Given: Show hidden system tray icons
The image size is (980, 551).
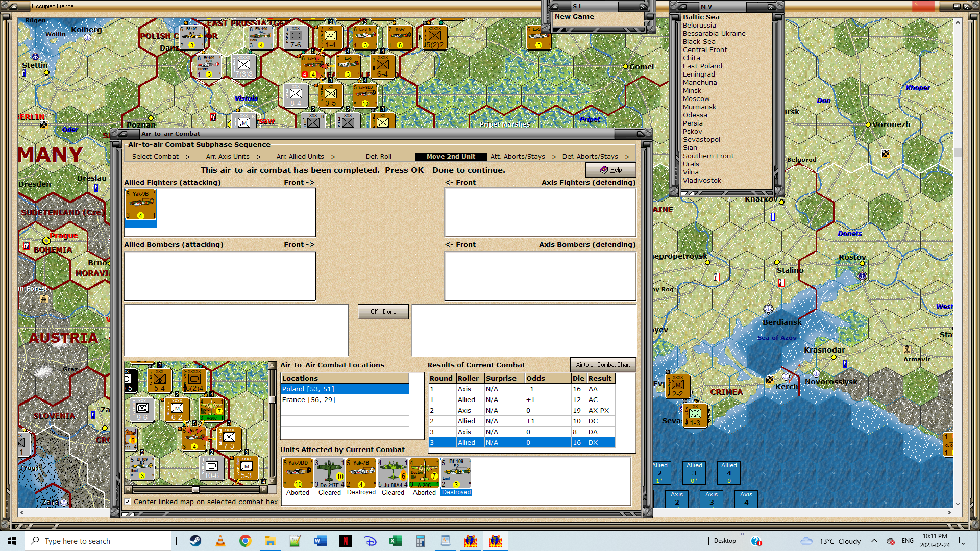Looking at the screenshot, I should coord(874,541).
